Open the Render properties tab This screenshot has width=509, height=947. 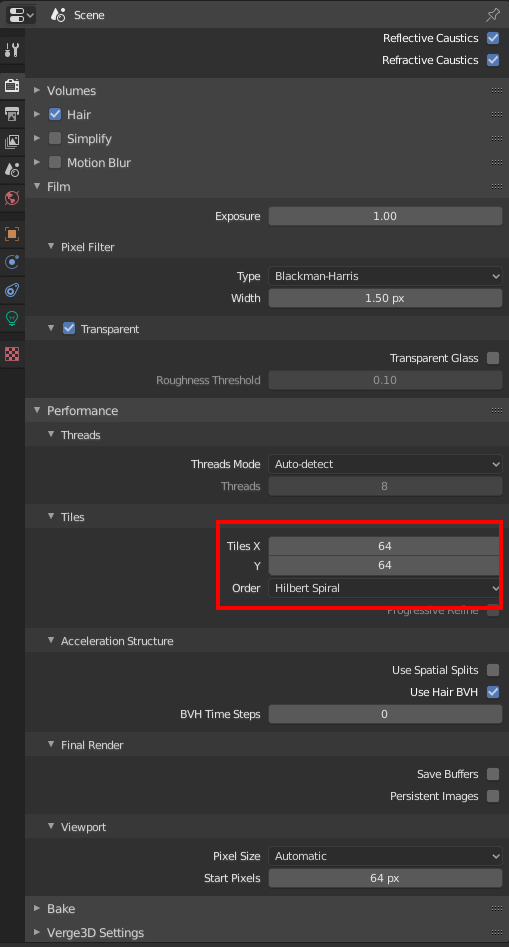coord(12,85)
